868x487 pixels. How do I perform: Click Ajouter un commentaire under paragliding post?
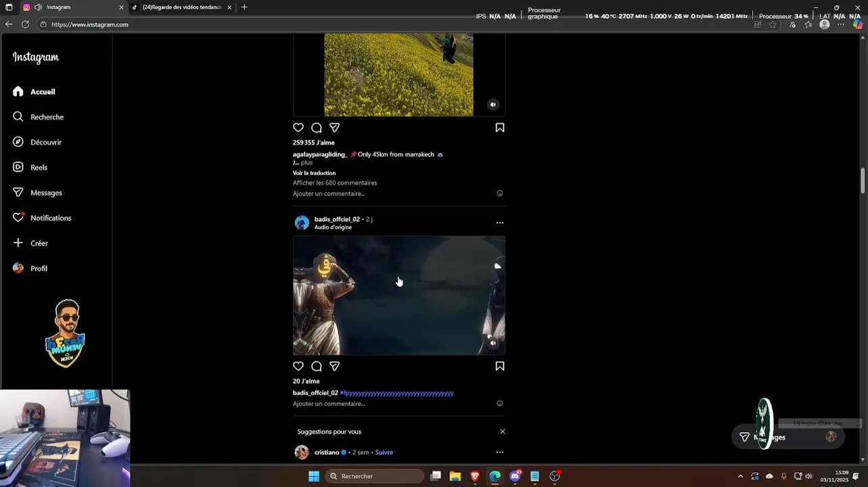point(329,193)
